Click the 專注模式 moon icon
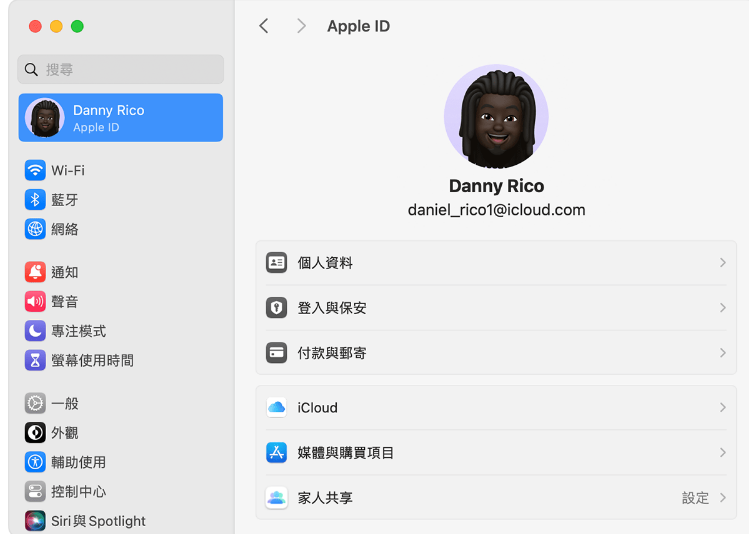The image size is (749, 534). click(x=35, y=331)
